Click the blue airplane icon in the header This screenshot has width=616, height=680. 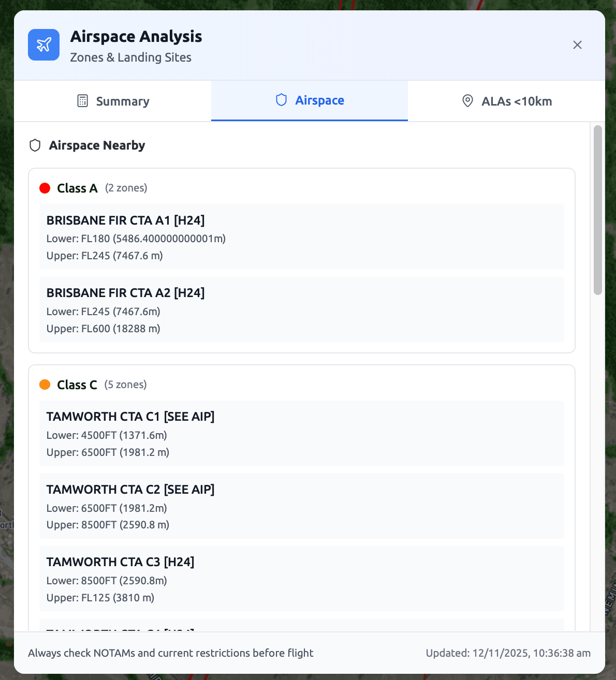pos(43,45)
